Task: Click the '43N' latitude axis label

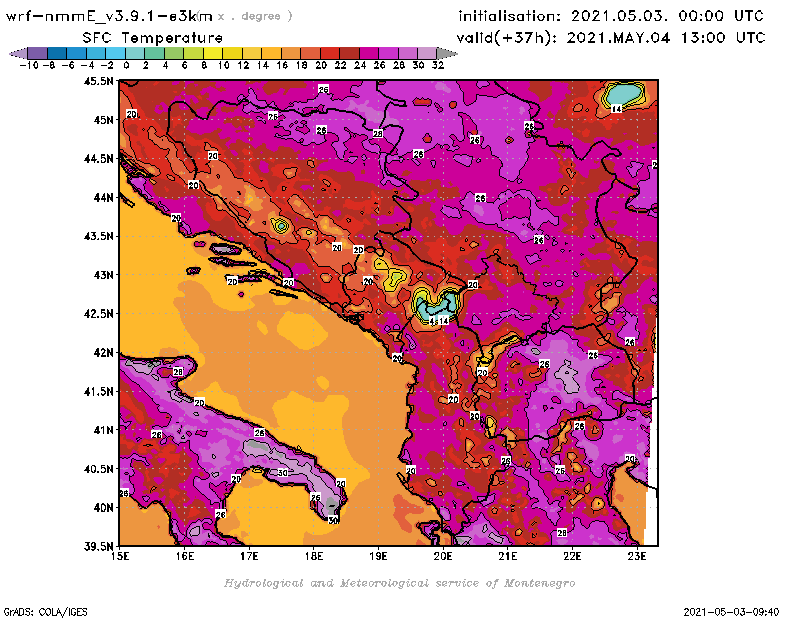Action: tap(103, 275)
